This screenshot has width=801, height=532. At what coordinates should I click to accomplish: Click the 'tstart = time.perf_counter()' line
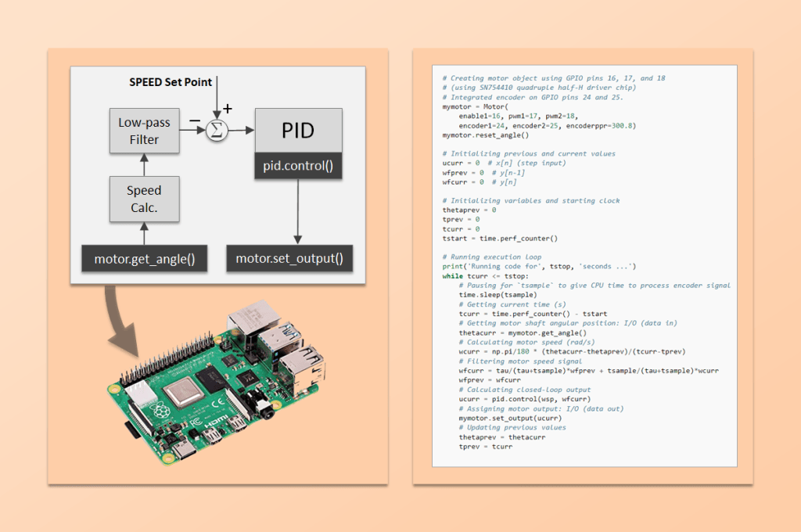tap(500, 238)
